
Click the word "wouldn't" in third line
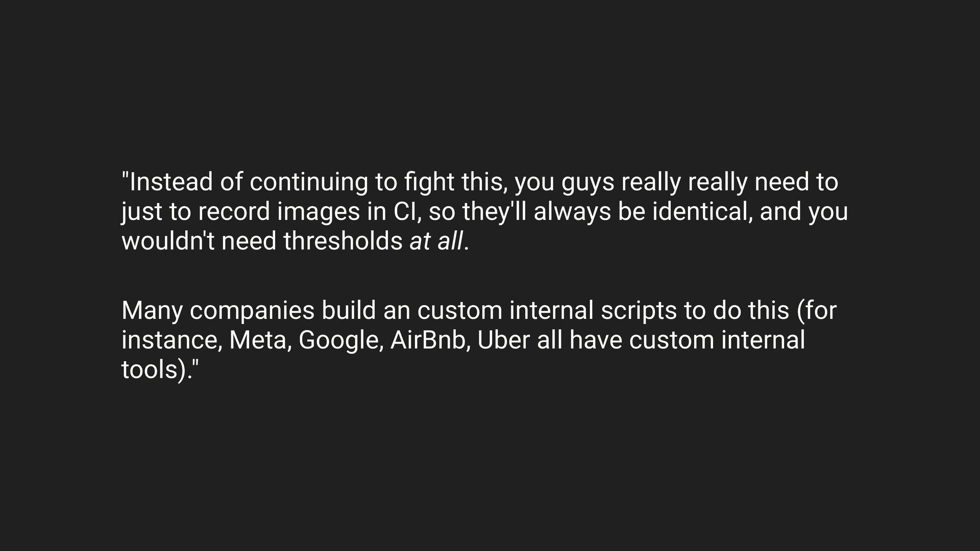coord(168,241)
